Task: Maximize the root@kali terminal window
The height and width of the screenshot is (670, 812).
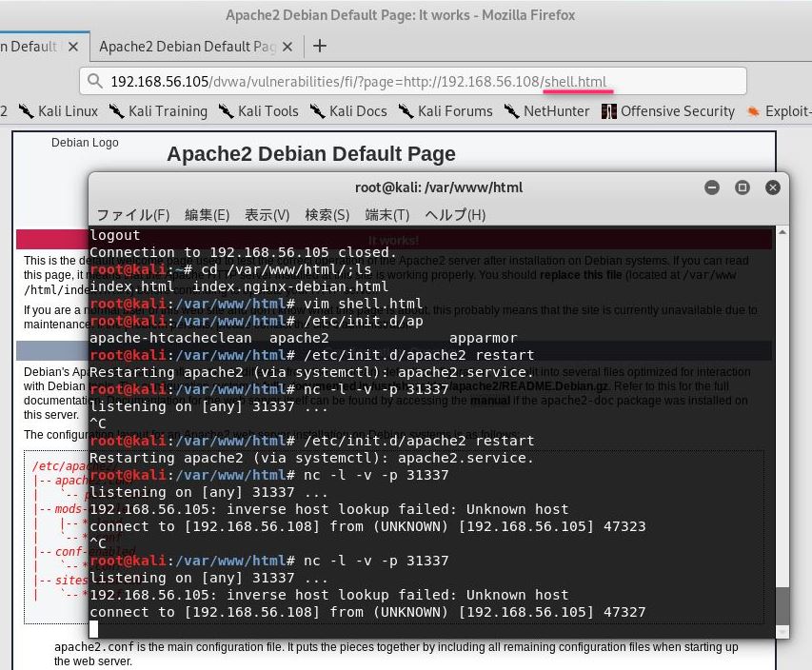Action: [743, 187]
